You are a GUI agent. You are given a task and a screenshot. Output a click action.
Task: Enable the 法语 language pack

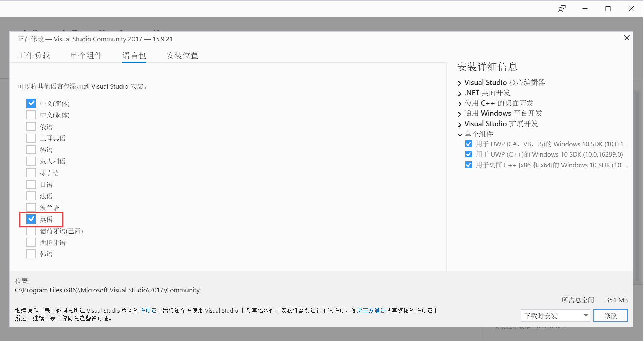[x=31, y=196]
